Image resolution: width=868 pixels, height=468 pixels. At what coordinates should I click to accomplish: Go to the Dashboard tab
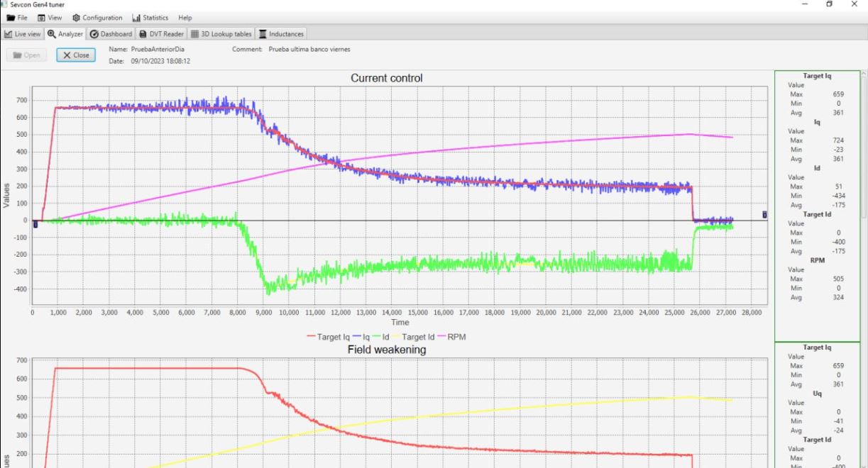pyautogui.click(x=111, y=34)
